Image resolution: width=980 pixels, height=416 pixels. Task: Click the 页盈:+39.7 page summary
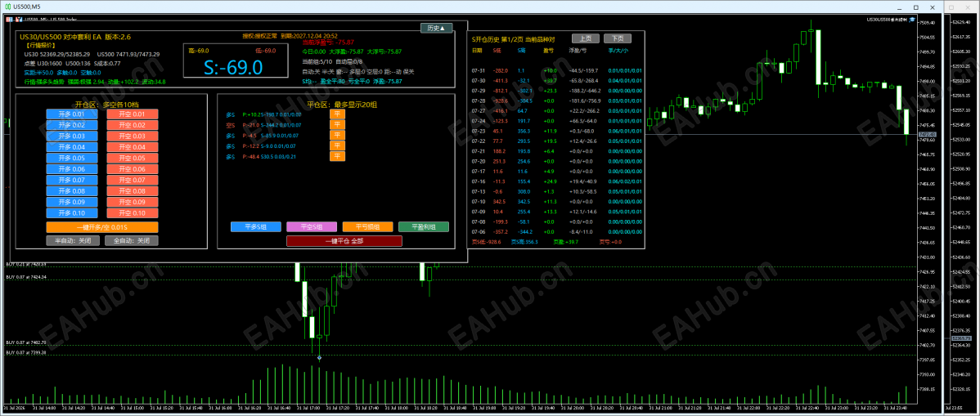coord(566,242)
